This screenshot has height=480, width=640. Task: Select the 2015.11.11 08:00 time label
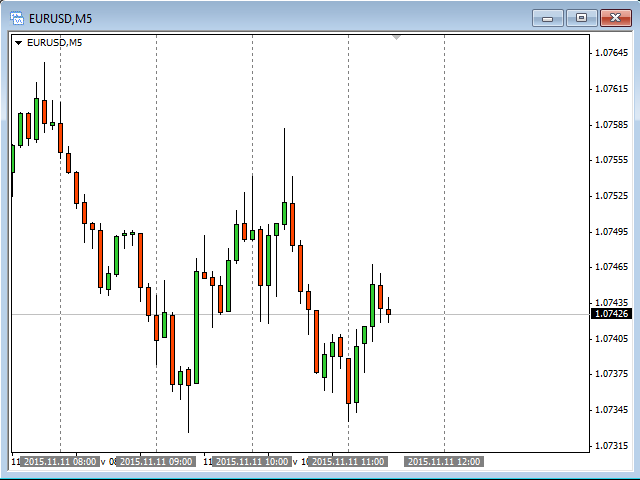(59, 462)
